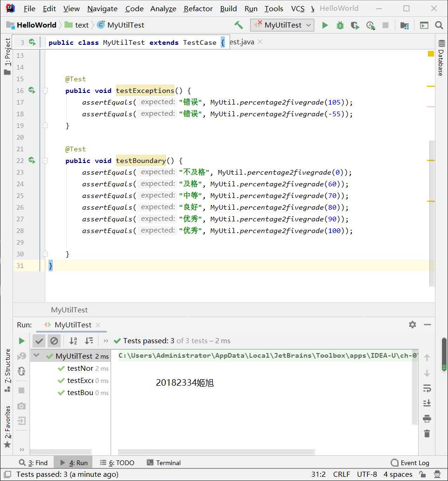Click the Build project hammer icon
Viewport: 448px width, 481px height.
[238, 25]
